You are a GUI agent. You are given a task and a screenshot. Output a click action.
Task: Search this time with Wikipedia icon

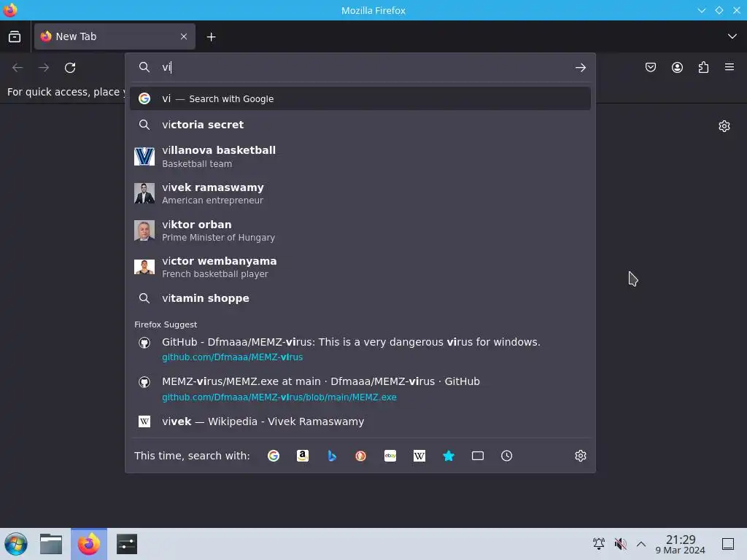[x=419, y=456]
